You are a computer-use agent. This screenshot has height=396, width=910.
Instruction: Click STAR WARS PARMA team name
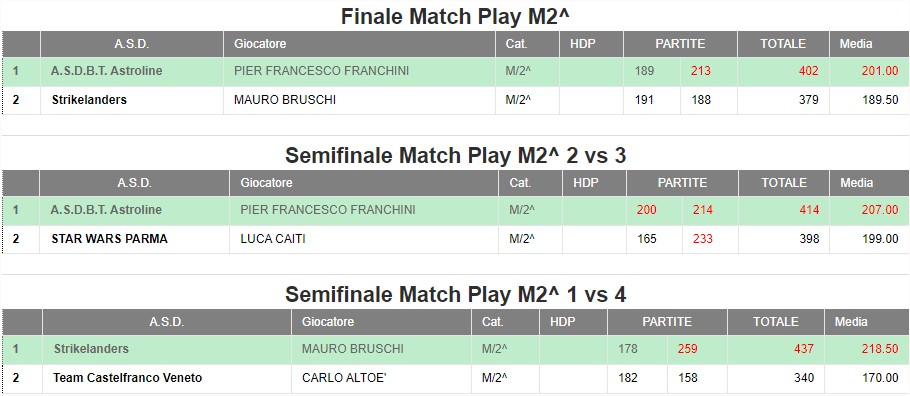coord(109,239)
